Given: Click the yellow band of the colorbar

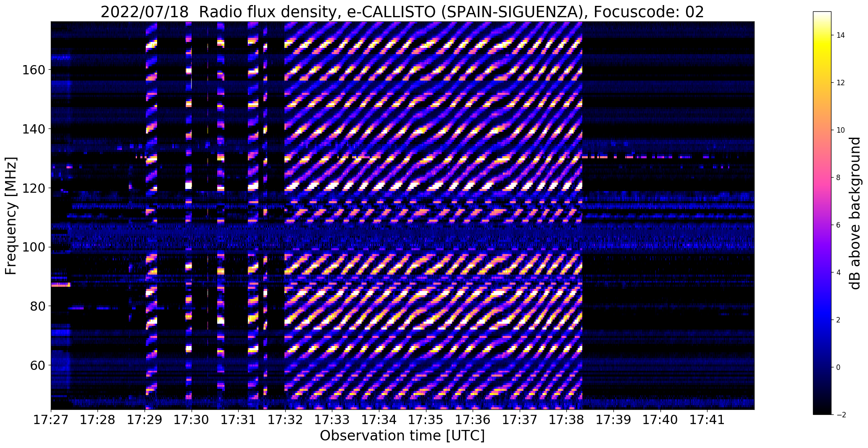Looking at the screenshot, I should click(822, 47).
